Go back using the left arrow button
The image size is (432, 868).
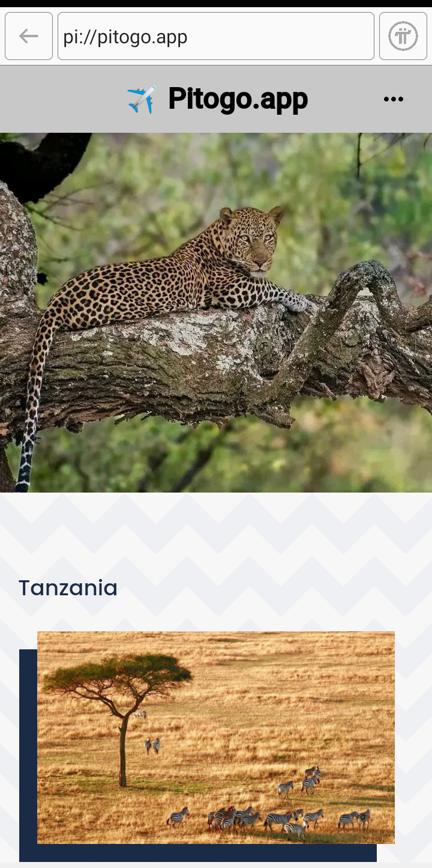[x=29, y=36]
